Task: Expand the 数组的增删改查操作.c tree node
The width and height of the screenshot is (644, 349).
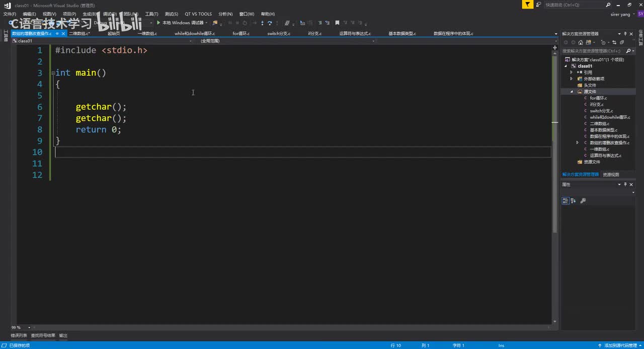Action: pos(578,143)
